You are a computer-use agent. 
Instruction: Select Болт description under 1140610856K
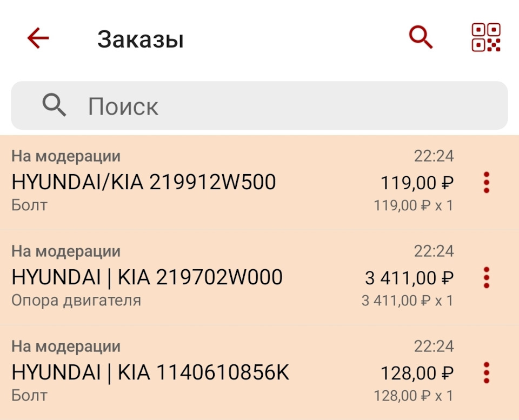[26, 395]
